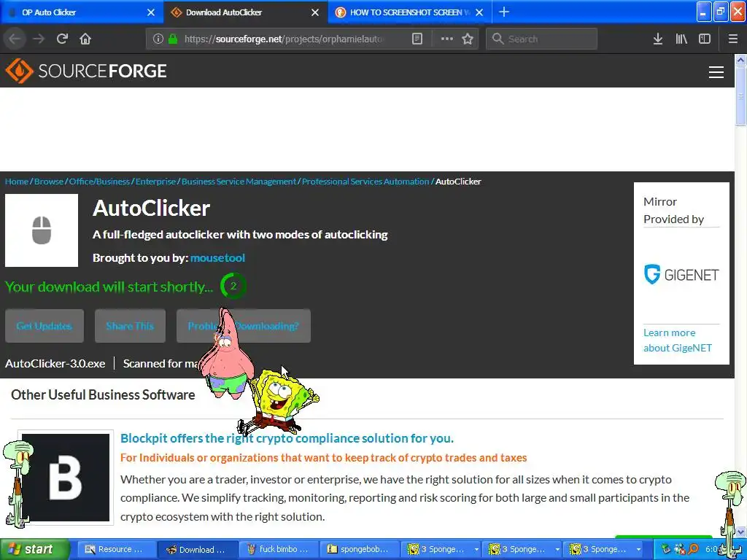This screenshot has height=560, width=747.
Task: Go to Office/Business breadcrumb
Action: [99, 182]
